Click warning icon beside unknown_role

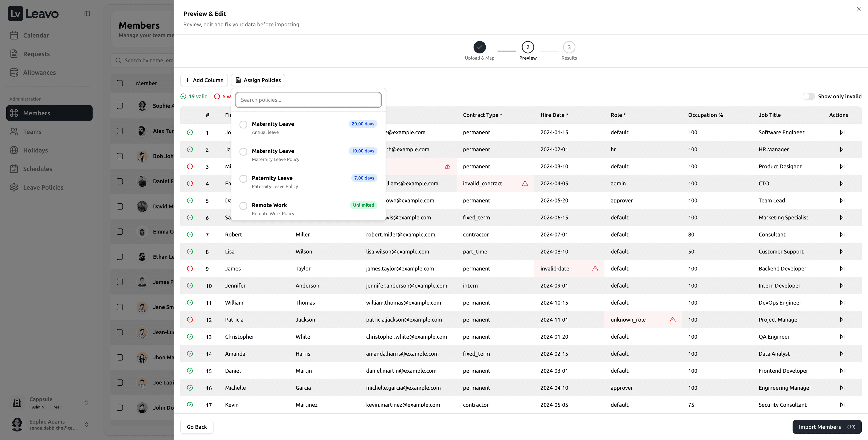pyautogui.click(x=672, y=320)
